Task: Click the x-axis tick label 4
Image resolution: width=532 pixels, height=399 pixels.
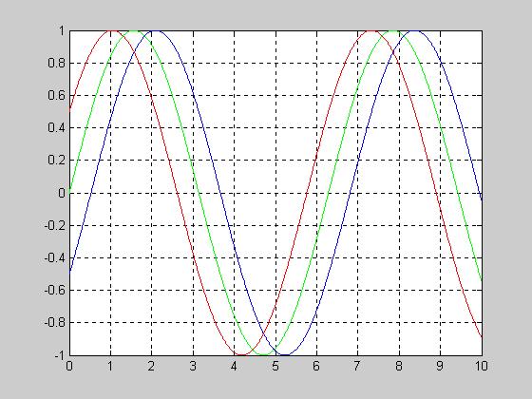Action: click(x=234, y=366)
